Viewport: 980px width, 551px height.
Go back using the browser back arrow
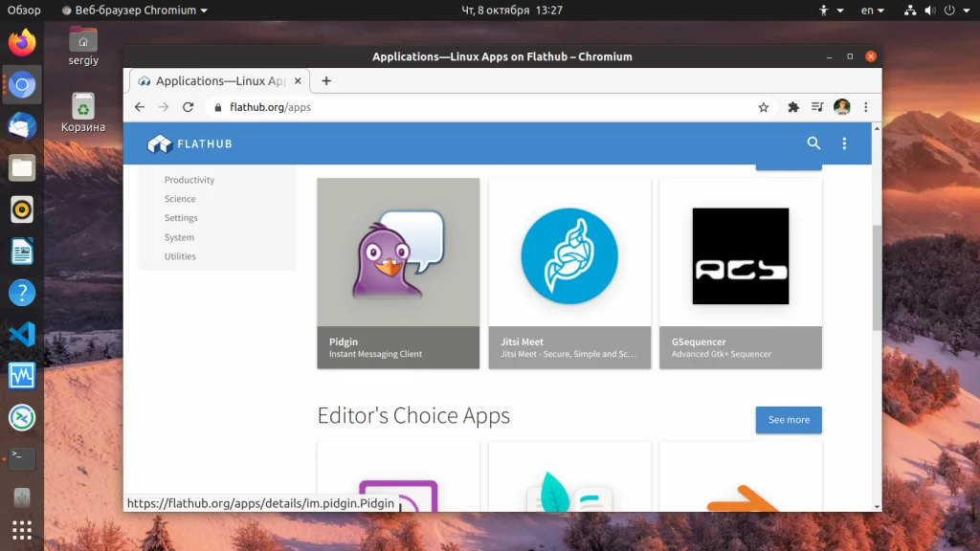click(x=140, y=107)
